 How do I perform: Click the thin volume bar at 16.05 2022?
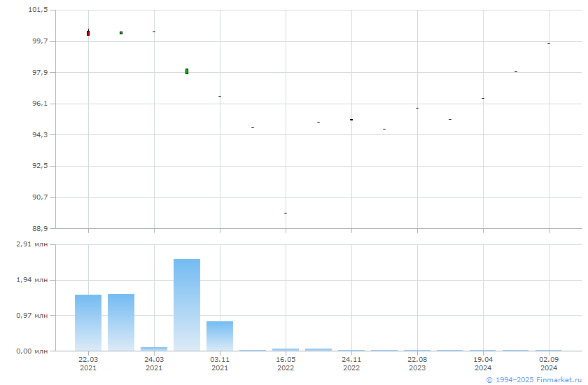click(286, 350)
